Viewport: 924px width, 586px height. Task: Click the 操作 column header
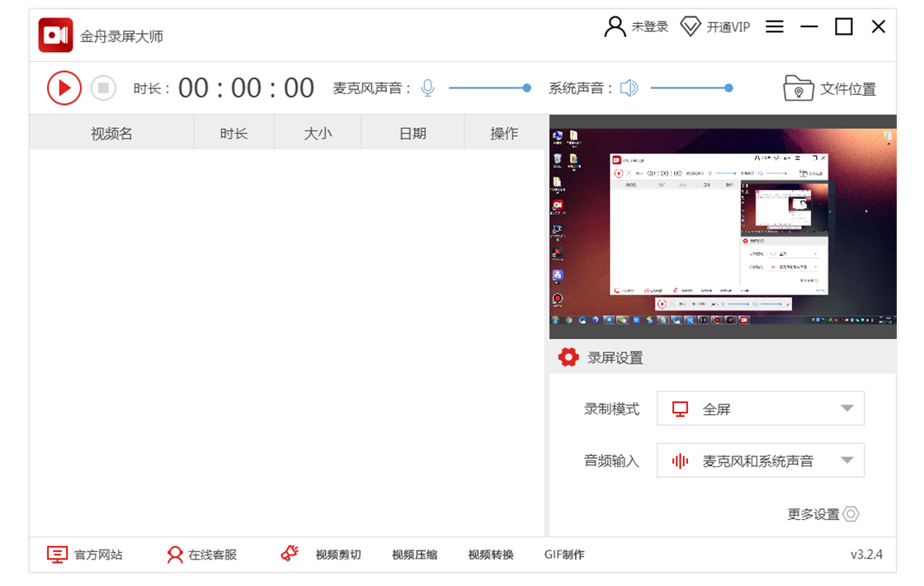(504, 134)
